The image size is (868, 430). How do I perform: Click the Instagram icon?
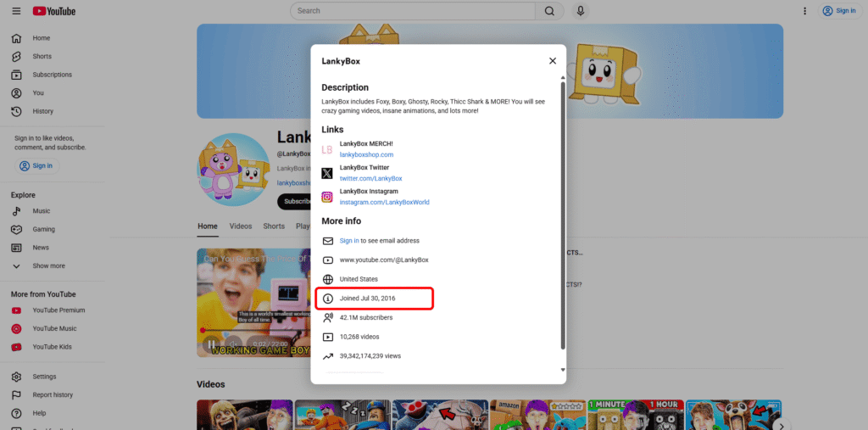pyautogui.click(x=327, y=197)
